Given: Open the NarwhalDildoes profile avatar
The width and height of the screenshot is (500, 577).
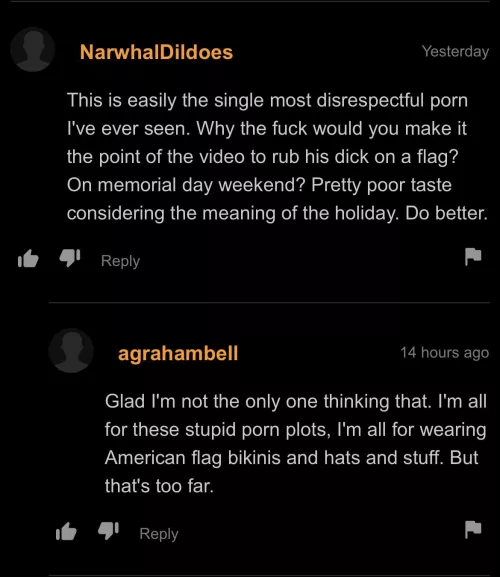Looking at the screenshot, I should 32,50.
